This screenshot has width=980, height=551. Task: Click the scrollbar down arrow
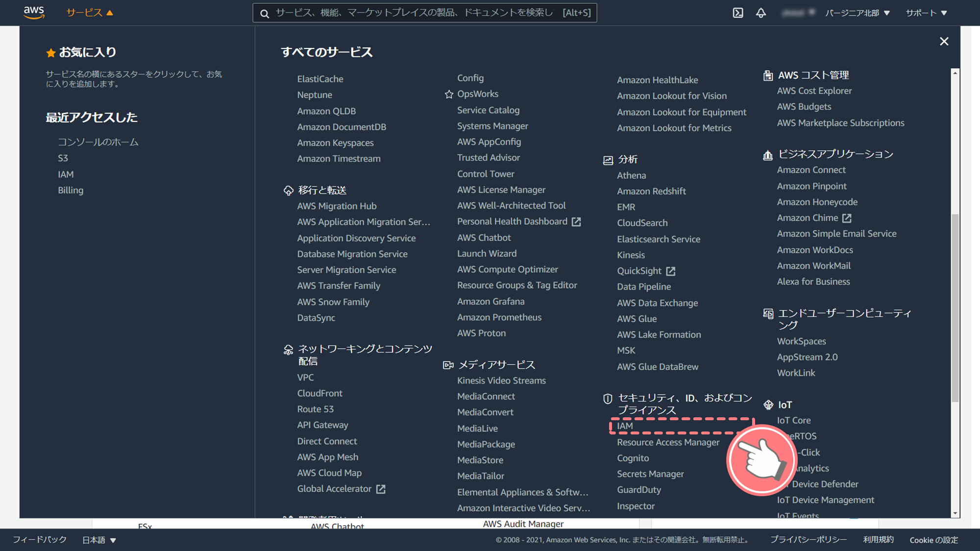pos(955,513)
